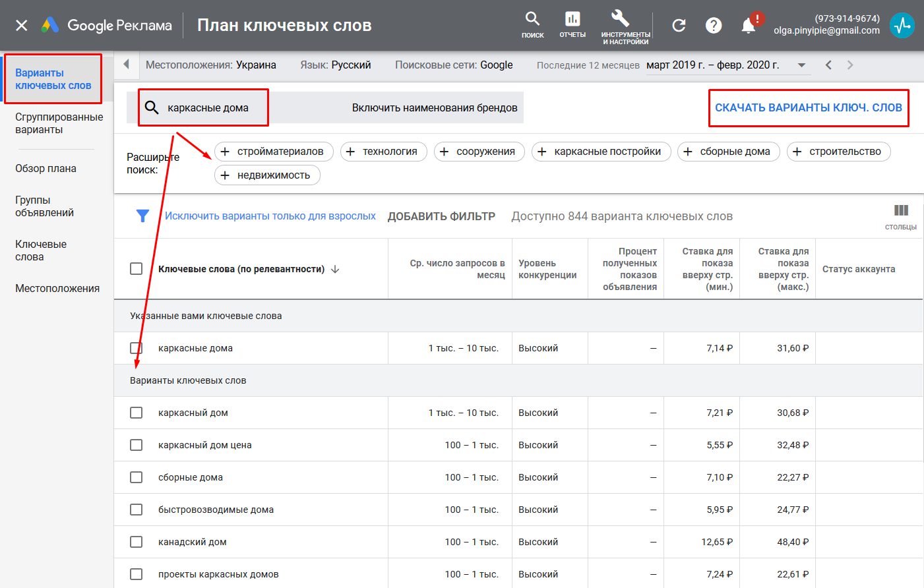Click 'ДОБАВИТЬ ФИЛЬТР' button
This screenshot has width=924, height=588.
coord(441,216)
